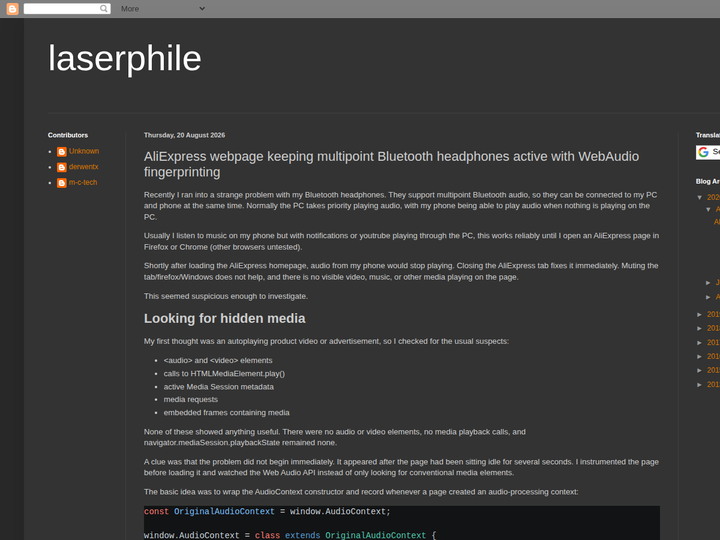The image size is (720, 540).
Task: Open the More dropdown in the navbar
Action: point(163,9)
